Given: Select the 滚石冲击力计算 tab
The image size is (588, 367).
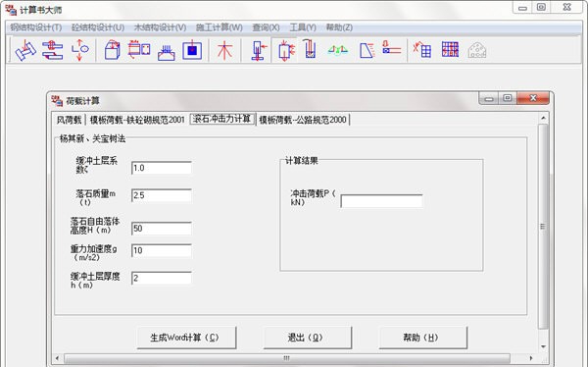Looking at the screenshot, I should 222,119.
